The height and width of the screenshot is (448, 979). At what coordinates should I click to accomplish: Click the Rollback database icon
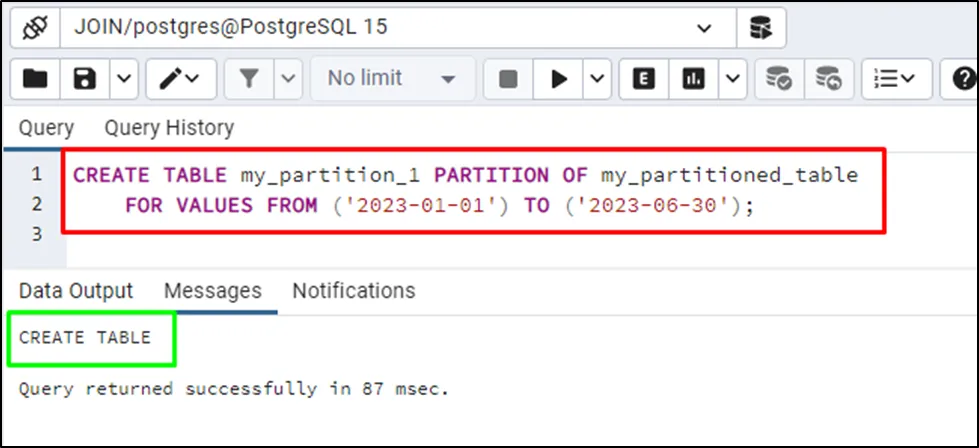pyautogui.click(x=829, y=79)
